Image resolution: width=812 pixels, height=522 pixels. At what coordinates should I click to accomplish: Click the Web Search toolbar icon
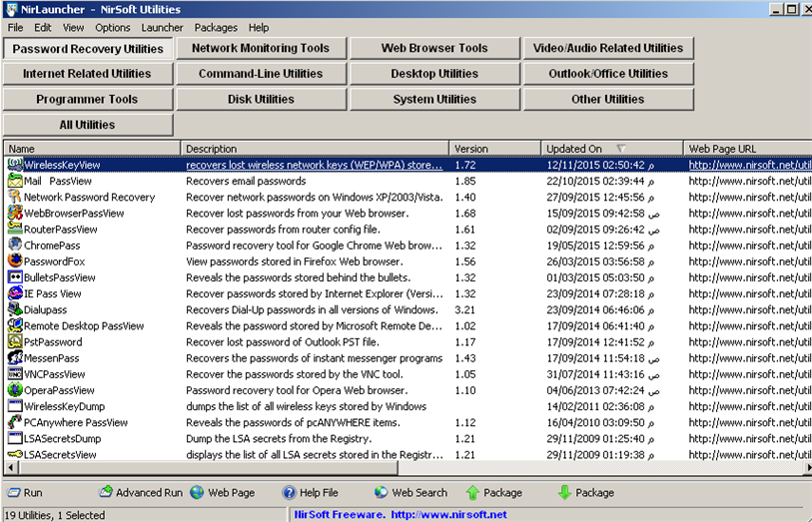coord(382,492)
